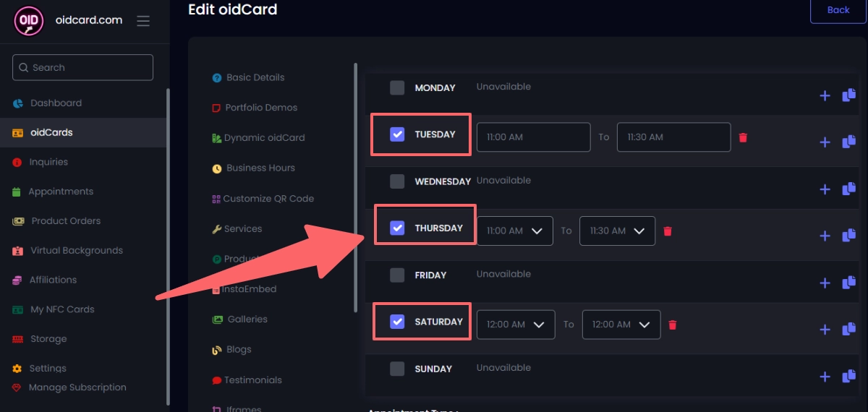Enable the Monday checkbox
This screenshot has width=868, height=412.
397,88
